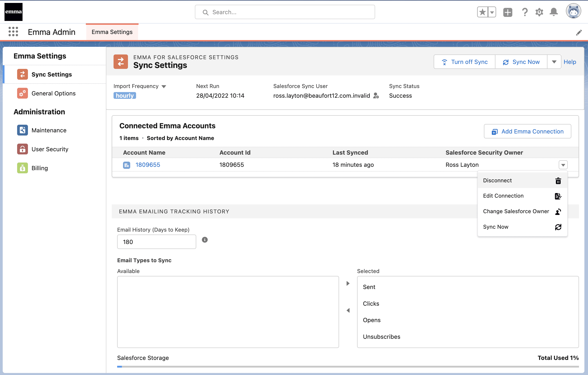Click the global actions plus icon
The image size is (588, 375).
click(507, 12)
